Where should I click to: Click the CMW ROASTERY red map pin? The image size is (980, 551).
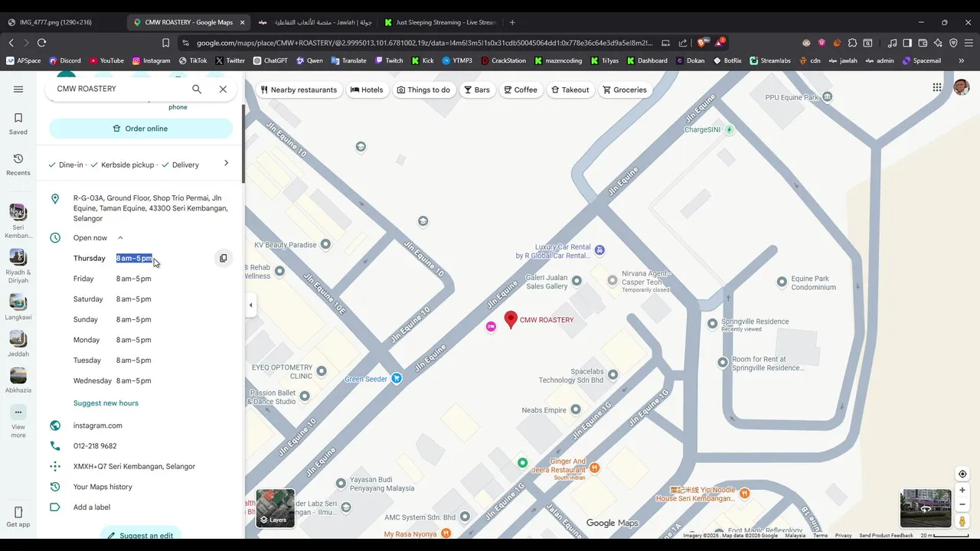[x=511, y=320]
